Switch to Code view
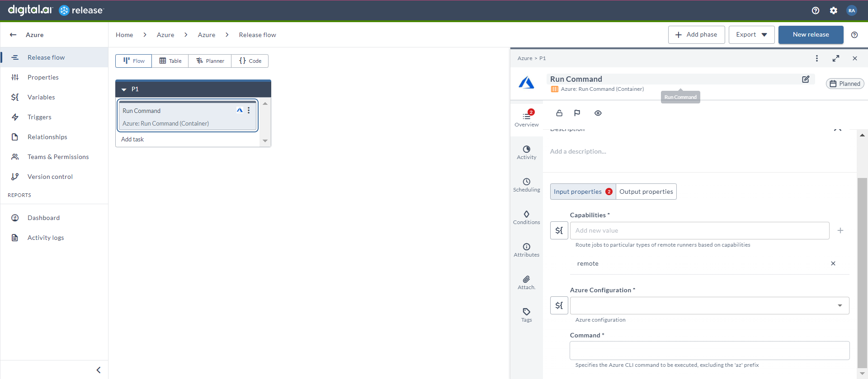868x379 pixels. [250, 61]
